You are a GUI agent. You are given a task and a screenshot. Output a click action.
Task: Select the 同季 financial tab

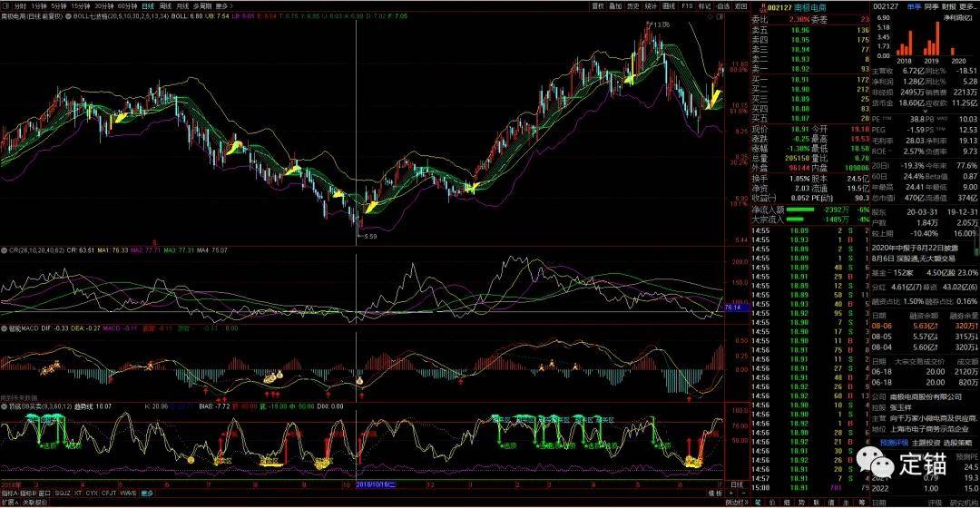click(x=932, y=7)
